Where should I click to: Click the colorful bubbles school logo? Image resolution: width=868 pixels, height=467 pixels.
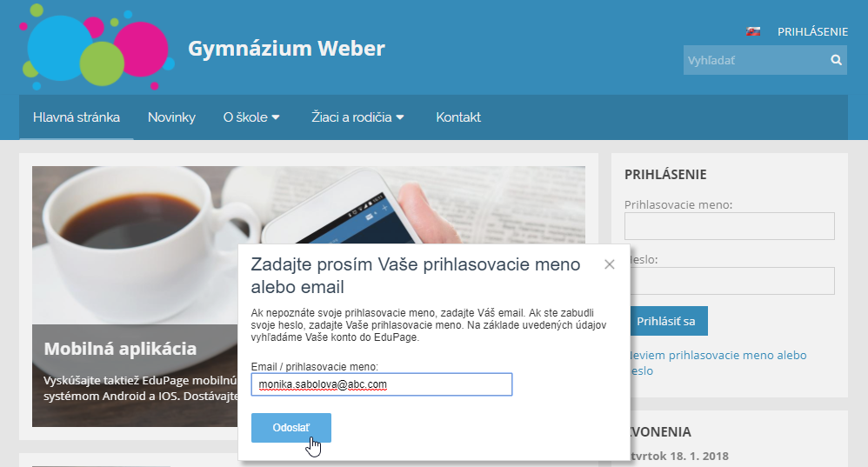97,47
